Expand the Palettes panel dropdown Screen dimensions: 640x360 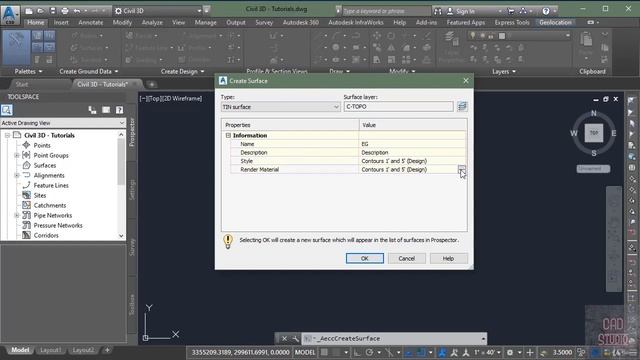click(x=28, y=71)
